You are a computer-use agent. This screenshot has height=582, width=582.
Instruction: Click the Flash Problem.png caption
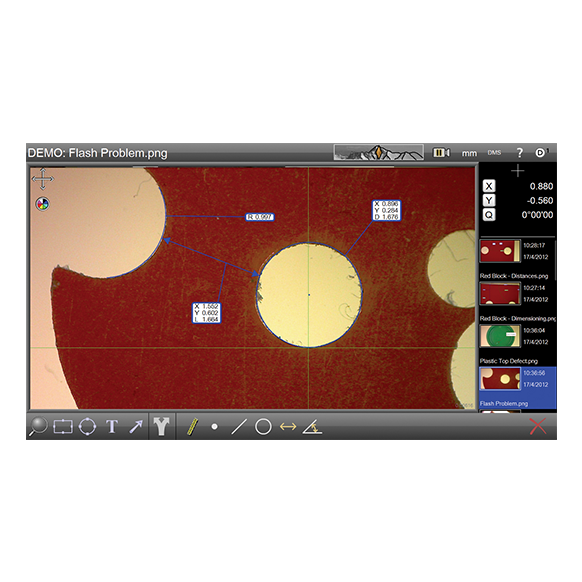coord(504,403)
